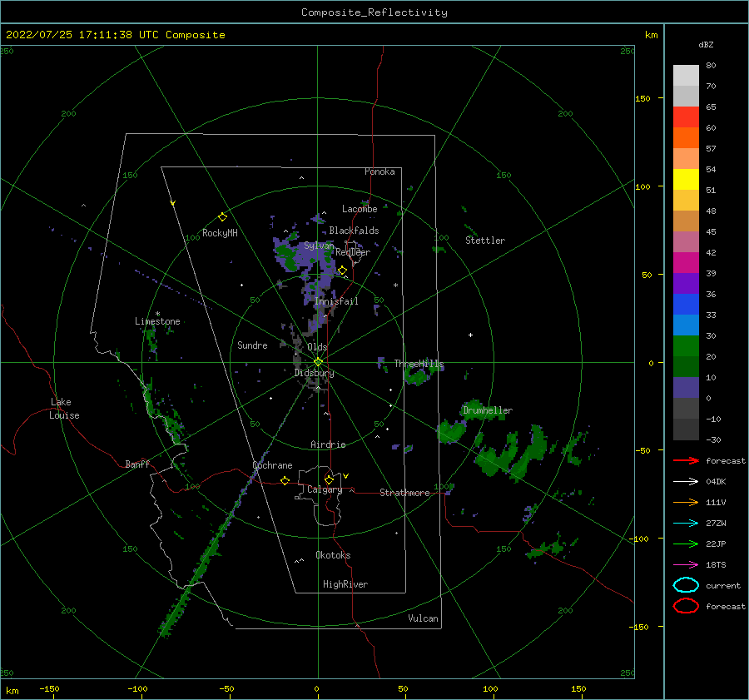
Task: Click the Blackfalds label
Action: 354,231
